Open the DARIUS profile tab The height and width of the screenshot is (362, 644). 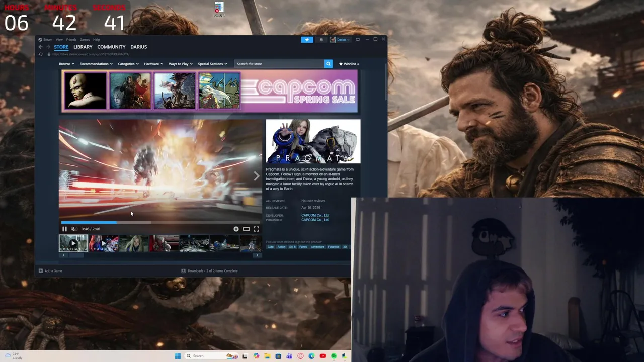(x=139, y=47)
